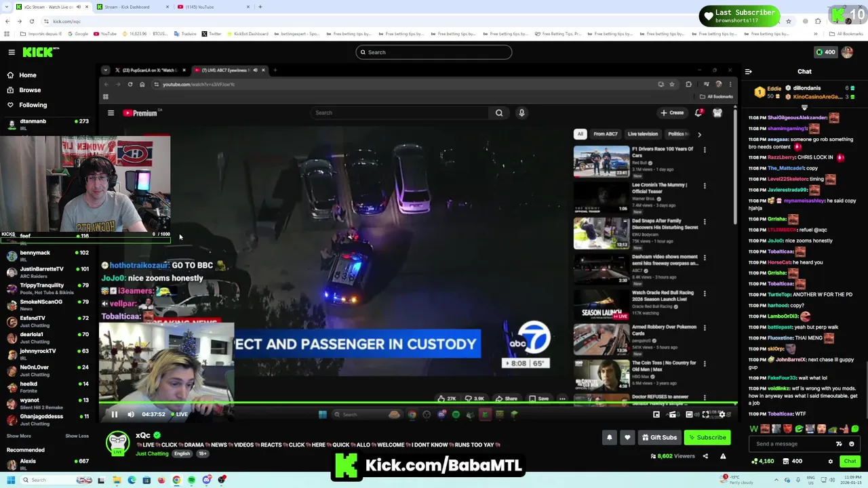
Task: Expand the pinned gifters dropdown arrow
Action: [x=804, y=107]
